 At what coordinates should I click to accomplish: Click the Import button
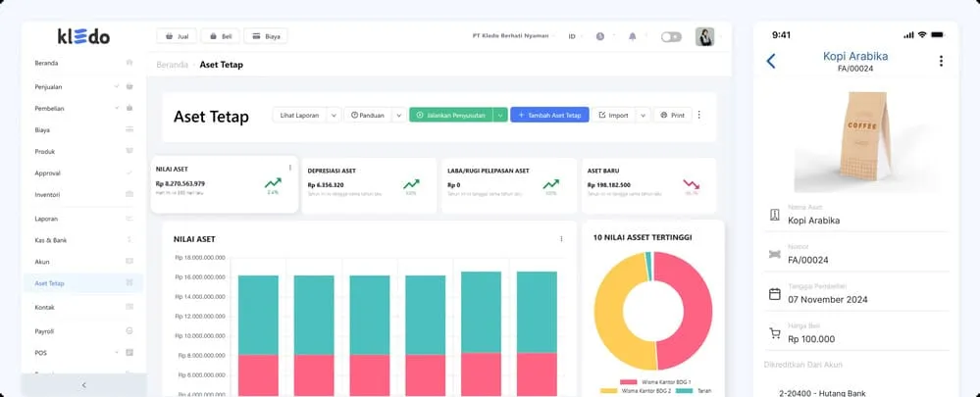(x=614, y=115)
